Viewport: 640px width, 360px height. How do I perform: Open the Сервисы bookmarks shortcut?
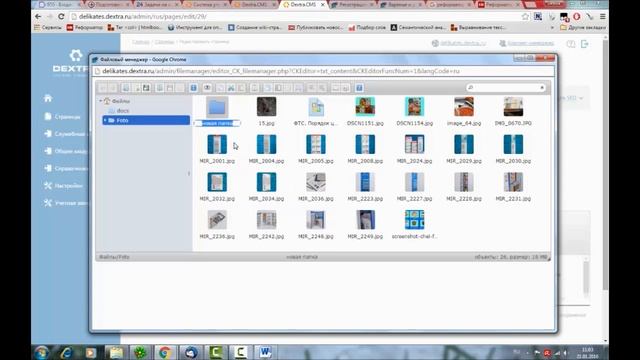click(48, 28)
